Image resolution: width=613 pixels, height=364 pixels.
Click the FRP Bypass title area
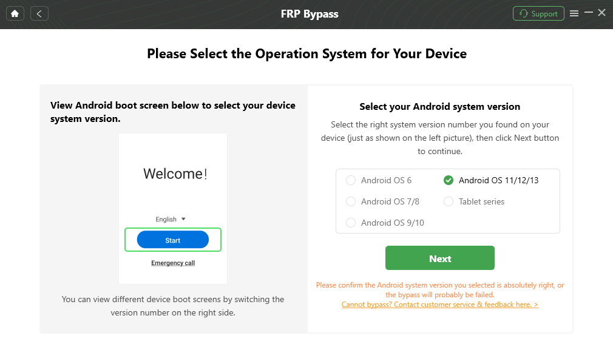pyautogui.click(x=310, y=13)
